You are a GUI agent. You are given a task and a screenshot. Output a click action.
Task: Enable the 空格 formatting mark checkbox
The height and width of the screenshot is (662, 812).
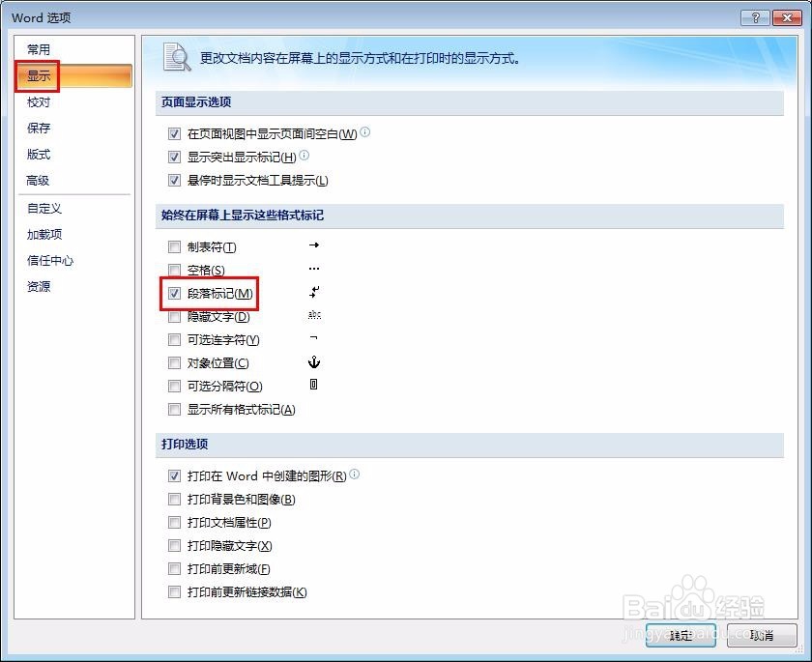coord(174,269)
